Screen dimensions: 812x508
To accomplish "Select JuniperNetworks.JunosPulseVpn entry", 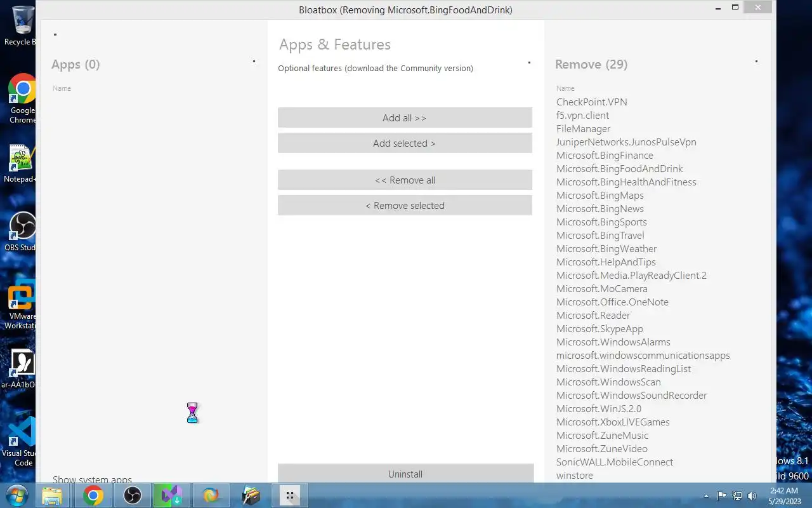I will tap(626, 142).
